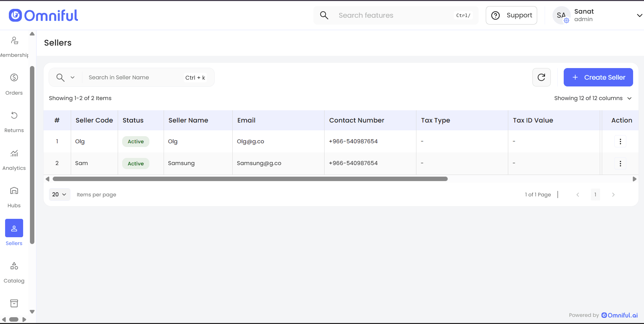Open the Membership sidebar icon

coord(14,41)
